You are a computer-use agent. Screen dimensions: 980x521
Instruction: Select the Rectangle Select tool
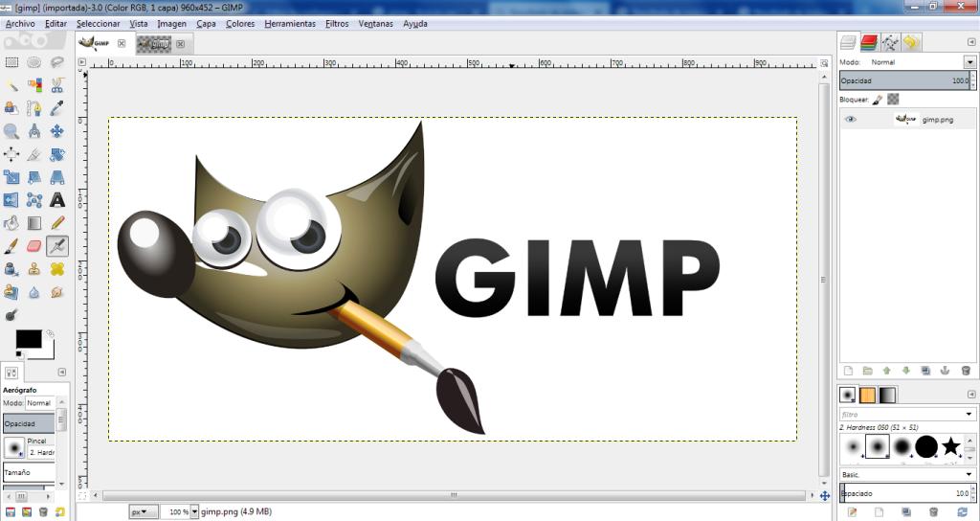(11, 62)
